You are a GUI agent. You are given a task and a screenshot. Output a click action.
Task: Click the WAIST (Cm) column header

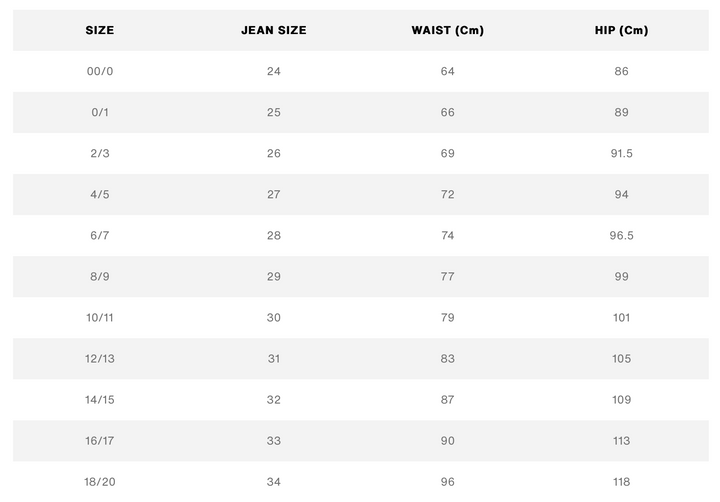tap(448, 30)
